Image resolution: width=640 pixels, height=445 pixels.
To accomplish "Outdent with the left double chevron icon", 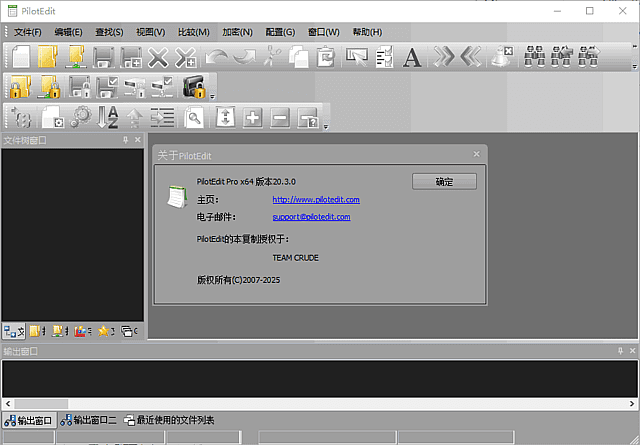I will pos(471,56).
